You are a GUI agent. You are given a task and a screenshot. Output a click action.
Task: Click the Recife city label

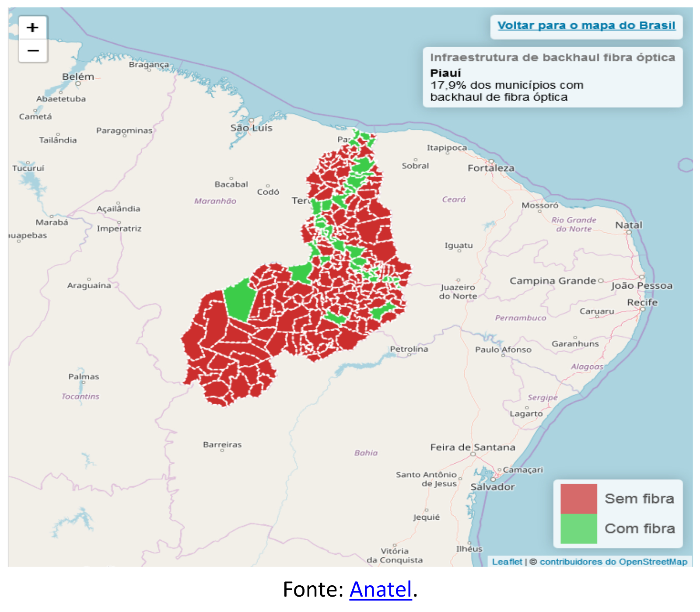point(642,302)
